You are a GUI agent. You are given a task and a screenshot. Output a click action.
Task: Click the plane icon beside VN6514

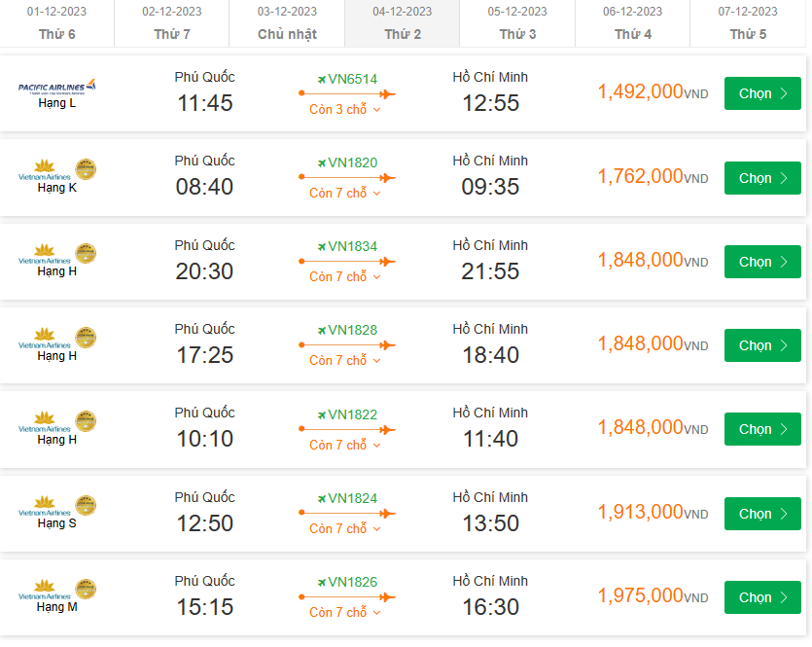[x=322, y=79]
